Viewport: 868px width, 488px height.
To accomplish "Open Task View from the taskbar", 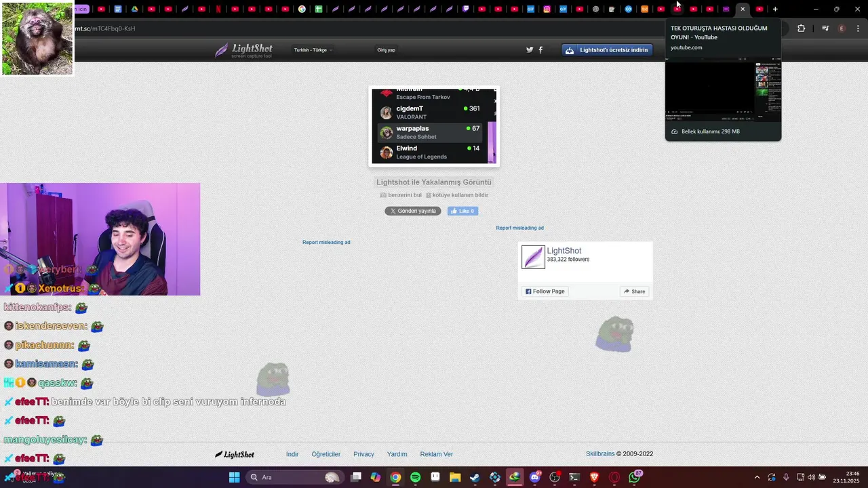I will pyautogui.click(x=356, y=477).
